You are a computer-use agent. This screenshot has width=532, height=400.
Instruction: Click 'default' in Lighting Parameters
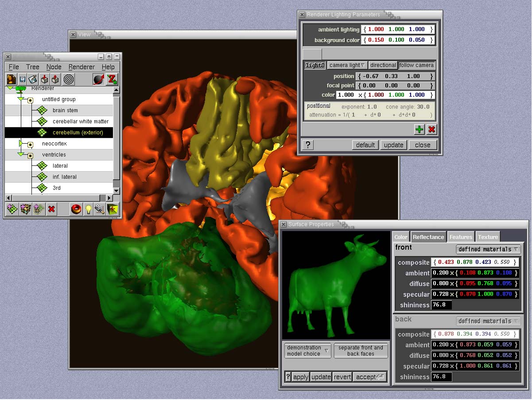(365, 145)
